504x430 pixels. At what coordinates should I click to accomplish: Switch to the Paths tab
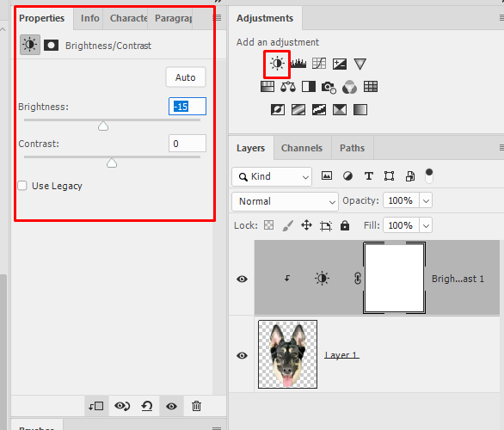(x=353, y=148)
